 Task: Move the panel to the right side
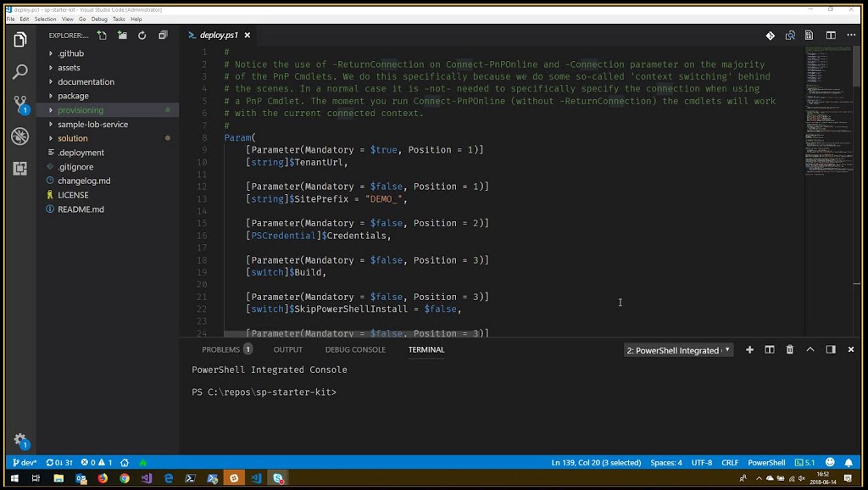click(x=831, y=350)
